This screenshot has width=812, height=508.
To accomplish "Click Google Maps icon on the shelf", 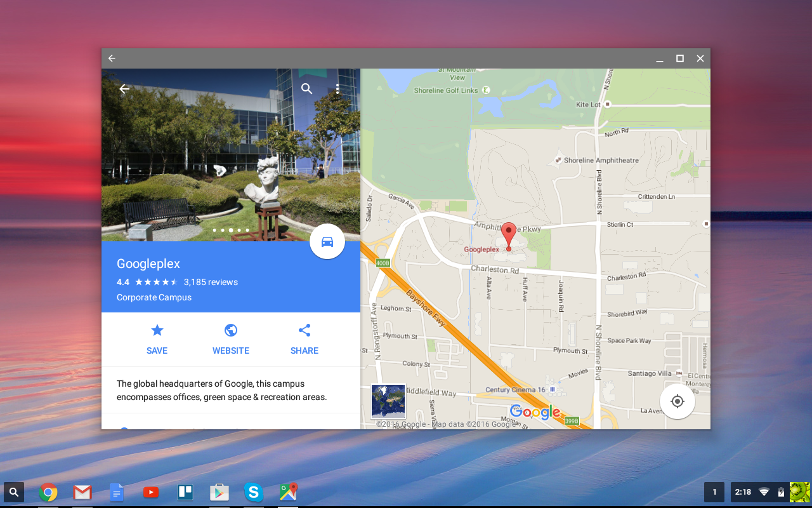I will pos(288,492).
